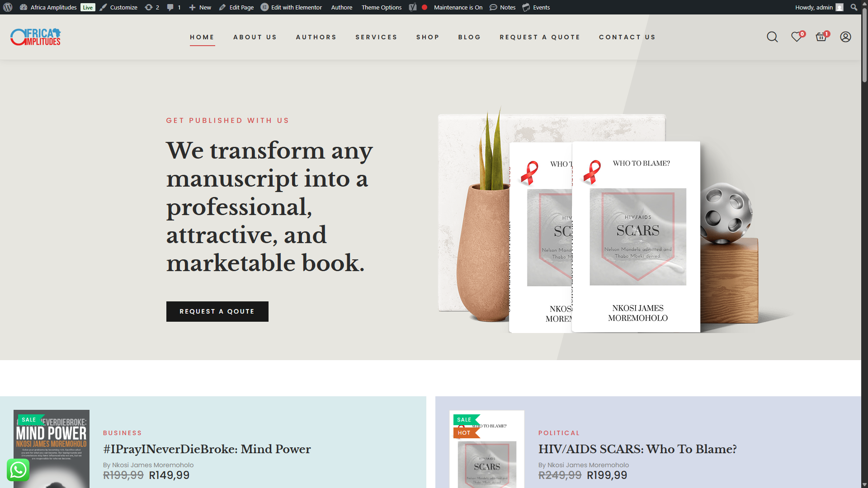The image size is (868, 488).
Task: Open the wishlist heart icon
Action: (797, 37)
